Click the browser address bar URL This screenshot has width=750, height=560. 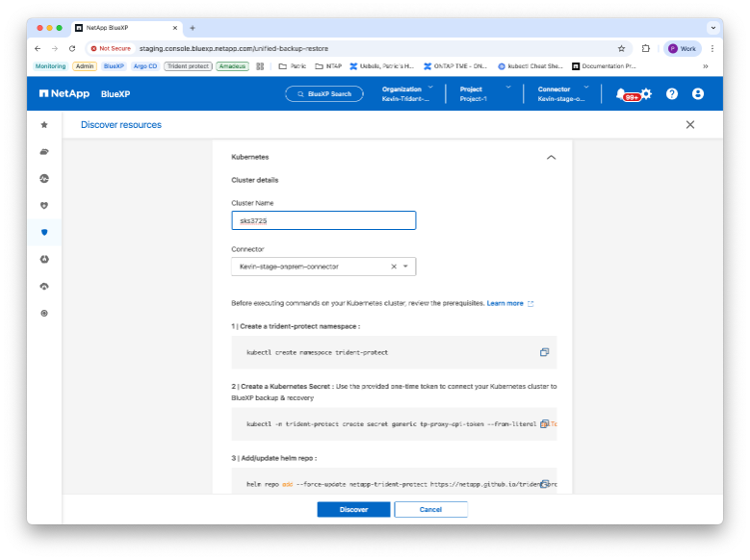[x=233, y=48]
